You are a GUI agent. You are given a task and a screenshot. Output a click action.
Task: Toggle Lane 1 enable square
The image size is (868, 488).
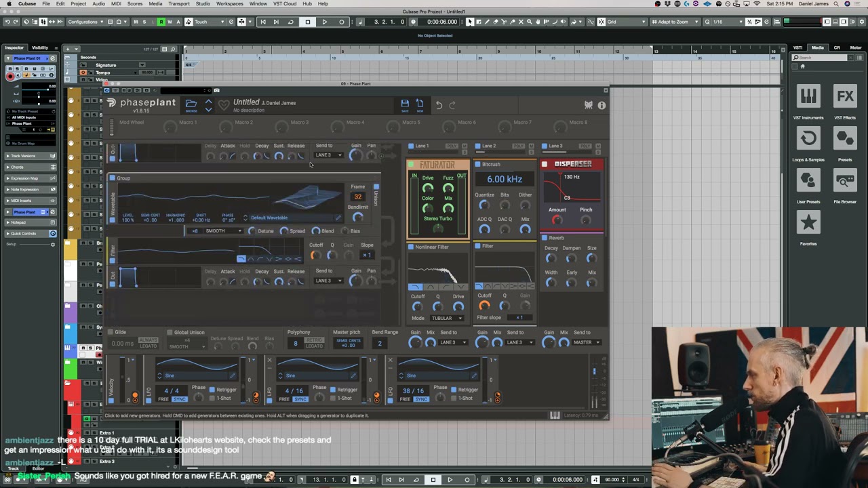point(411,146)
